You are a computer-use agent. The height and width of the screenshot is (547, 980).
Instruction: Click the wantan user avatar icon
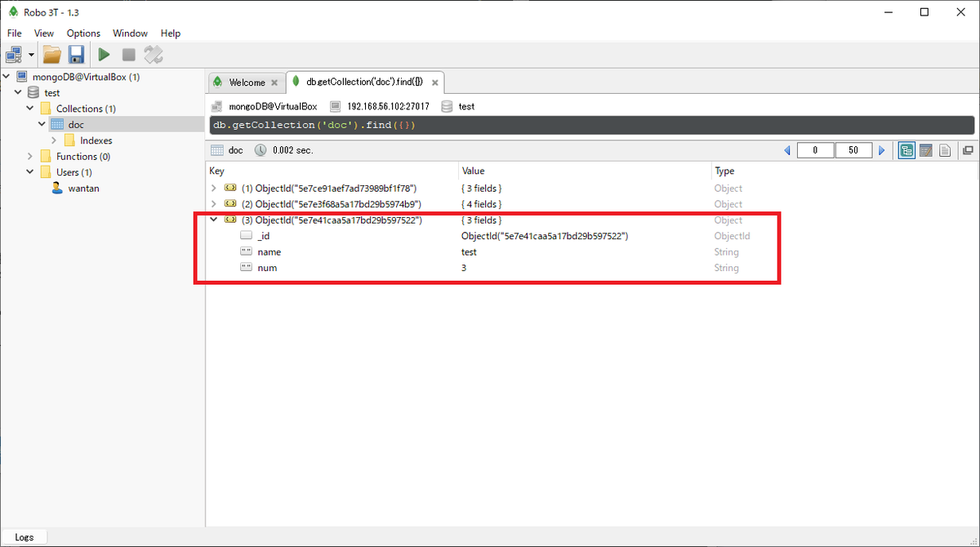(x=57, y=189)
